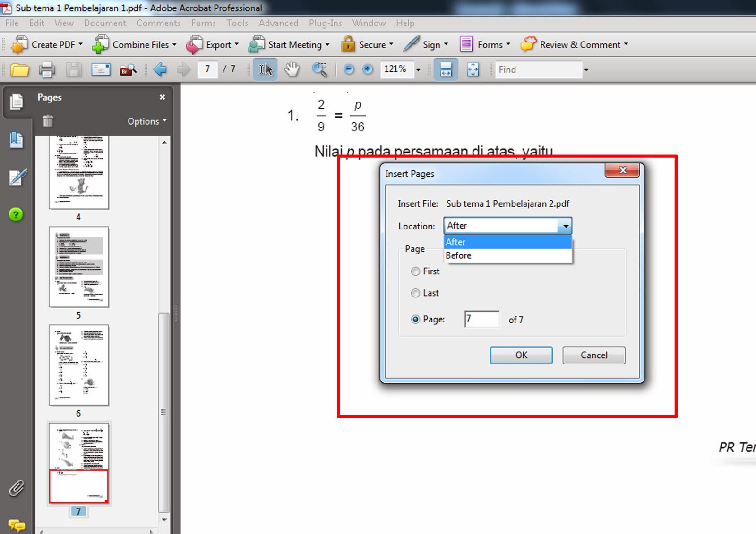The width and height of the screenshot is (756, 534).
Task: Choose Before in Location list
Action: [507, 255]
